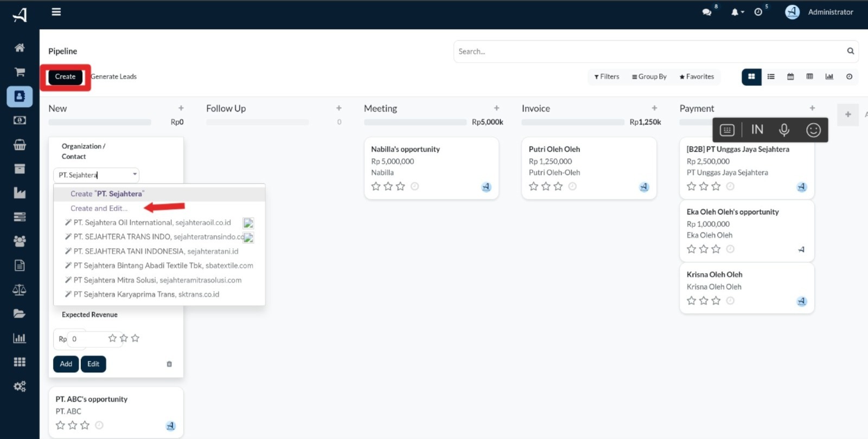Open the hamburger menu in the top bar
The width and height of the screenshot is (868, 439).
coord(56,12)
